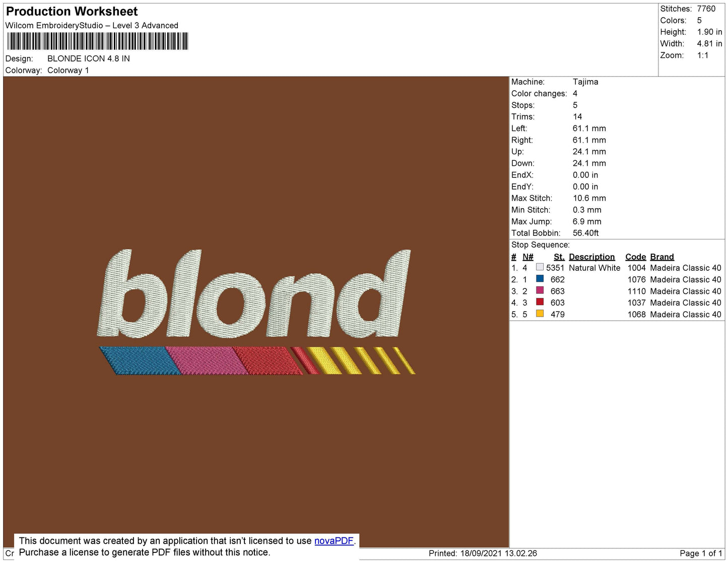Click the 'Description' column header
Image resolution: width=728 pixels, height=563 pixels.
point(592,257)
